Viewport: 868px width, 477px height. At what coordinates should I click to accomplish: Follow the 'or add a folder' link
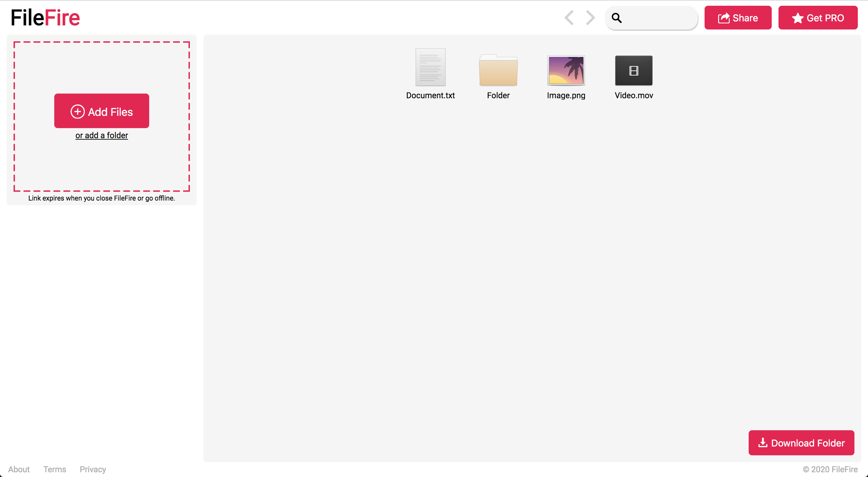click(101, 135)
